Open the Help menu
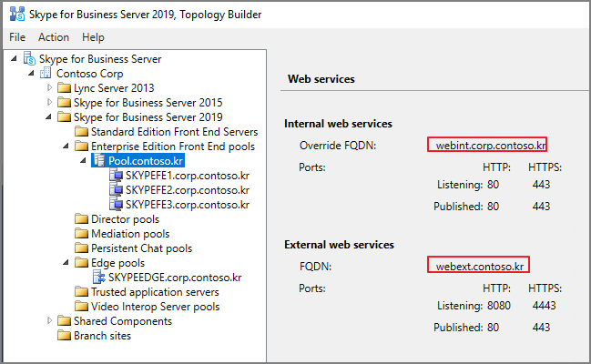The width and height of the screenshot is (591, 364). (93, 37)
